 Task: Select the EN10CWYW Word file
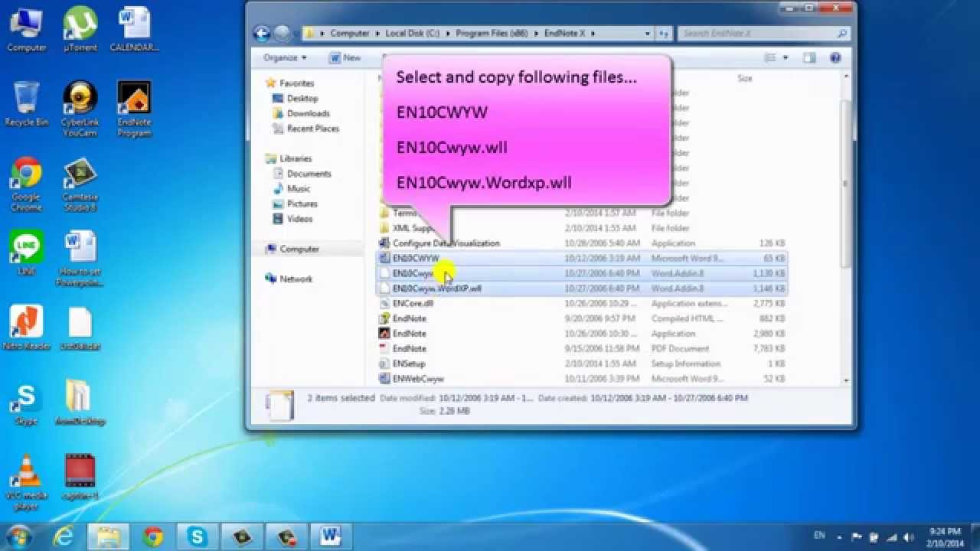[x=582, y=259]
